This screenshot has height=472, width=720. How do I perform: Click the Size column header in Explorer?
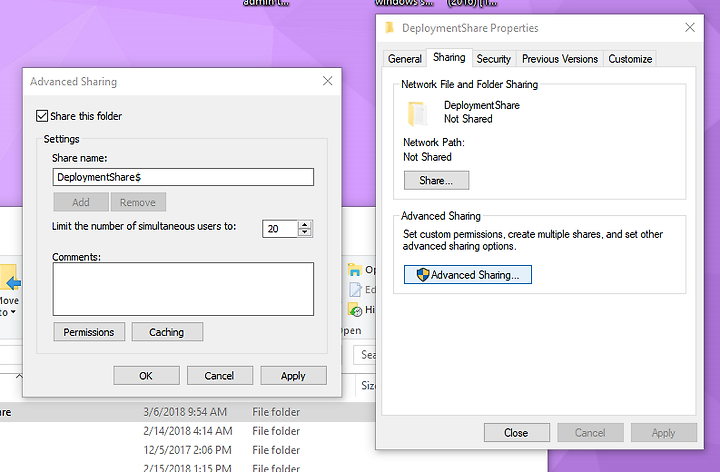tap(367, 385)
